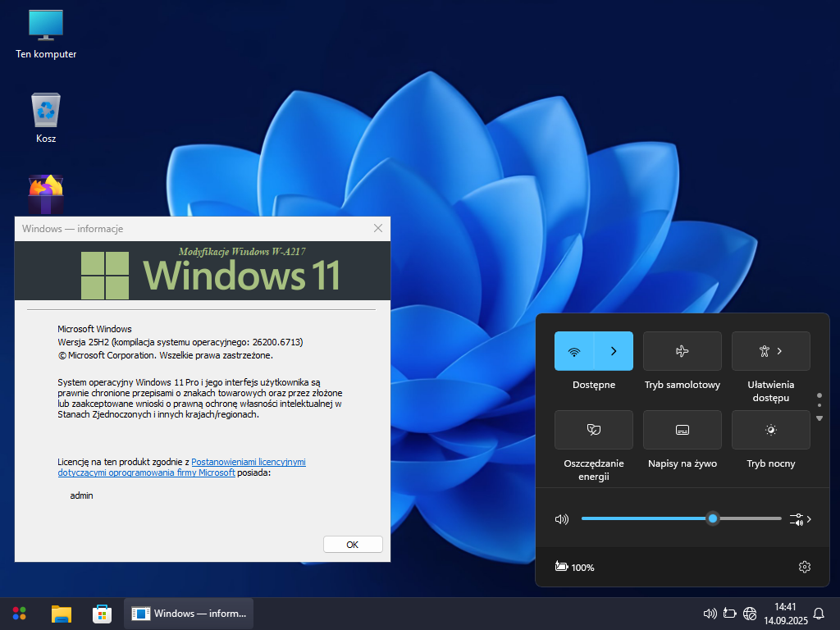Click the battery 100% indicator
The image size is (840, 630).
pyautogui.click(x=575, y=567)
